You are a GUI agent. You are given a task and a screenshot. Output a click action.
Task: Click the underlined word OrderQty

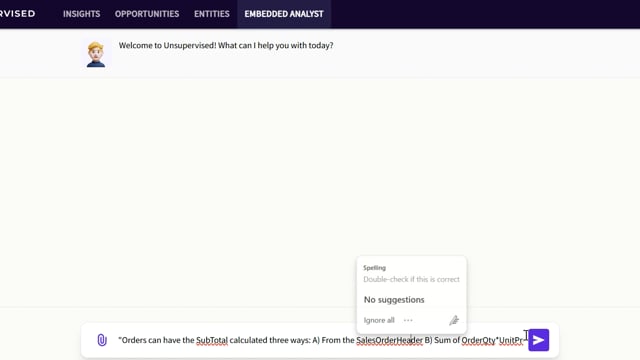478,340
